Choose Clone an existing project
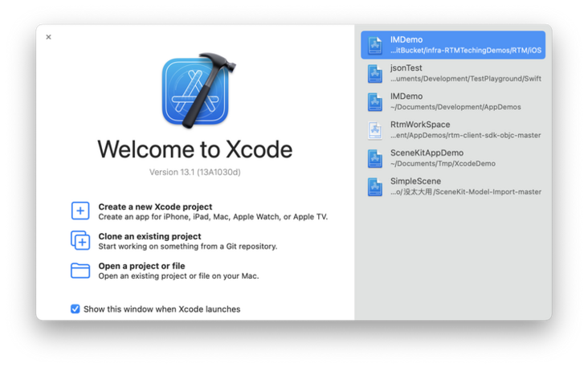The width and height of the screenshot is (588, 368). tap(149, 236)
